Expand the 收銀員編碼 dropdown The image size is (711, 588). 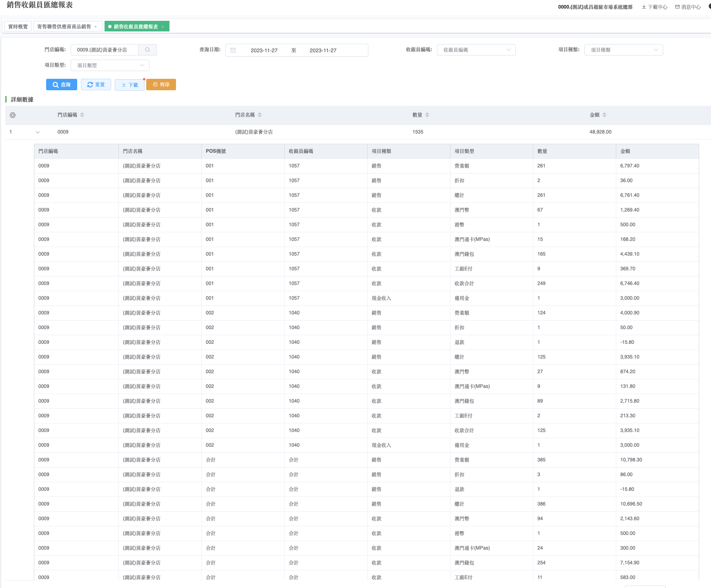[476, 50]
